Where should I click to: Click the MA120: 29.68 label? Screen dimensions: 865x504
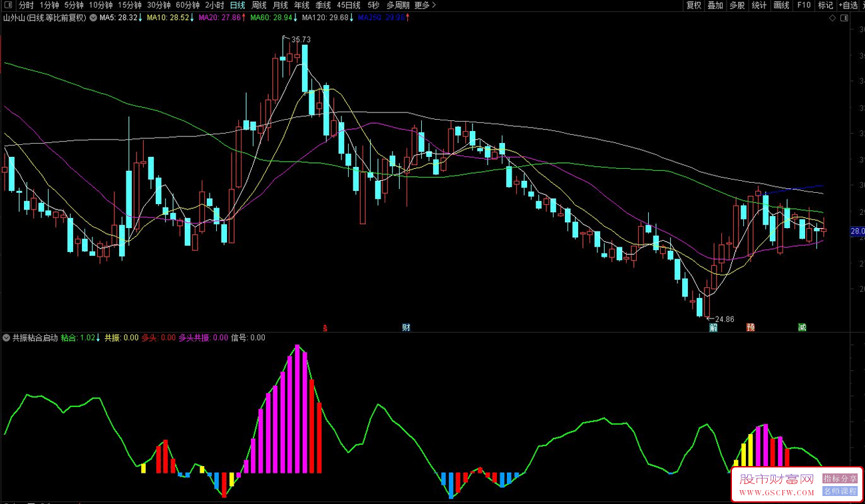(x=325, y=18)
